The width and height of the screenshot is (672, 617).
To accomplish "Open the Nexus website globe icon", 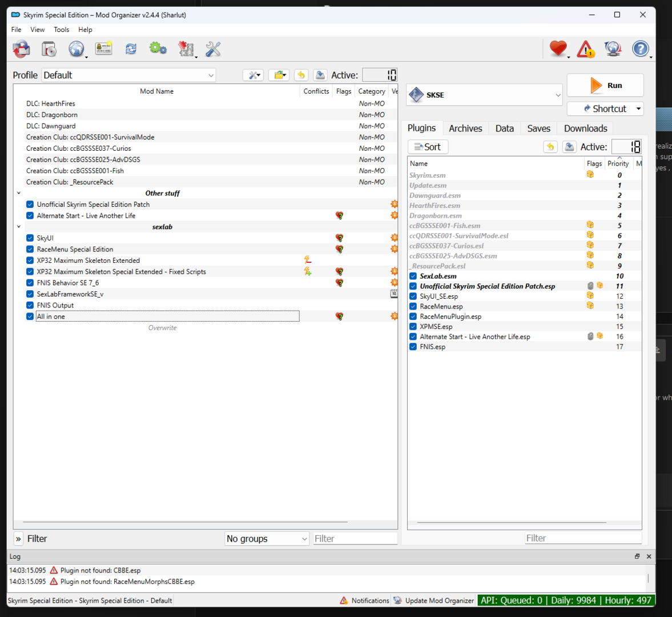I will (77, 49).
